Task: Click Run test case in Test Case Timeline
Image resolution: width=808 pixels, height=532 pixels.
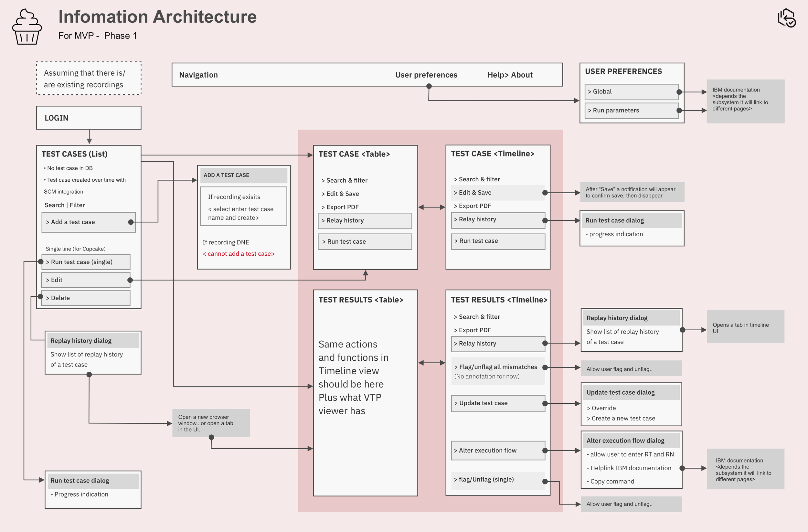Action: click(498, 241)
